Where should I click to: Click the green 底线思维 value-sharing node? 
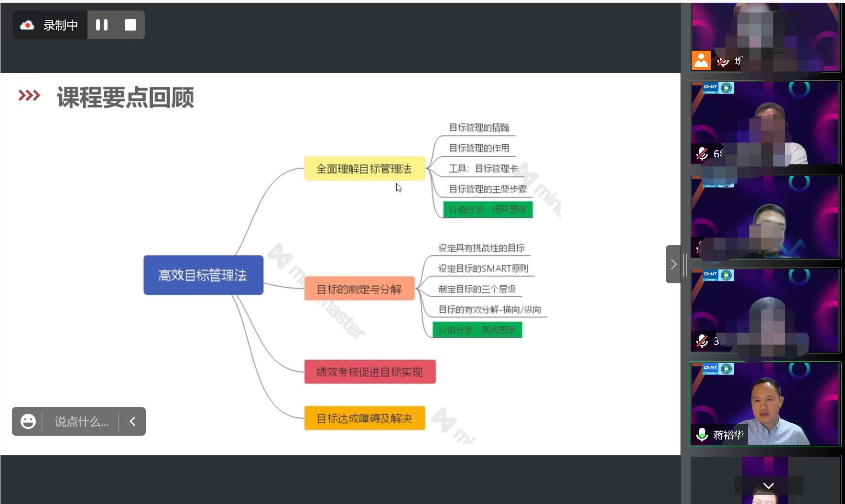pyautogui.click(x=477, y=330)
